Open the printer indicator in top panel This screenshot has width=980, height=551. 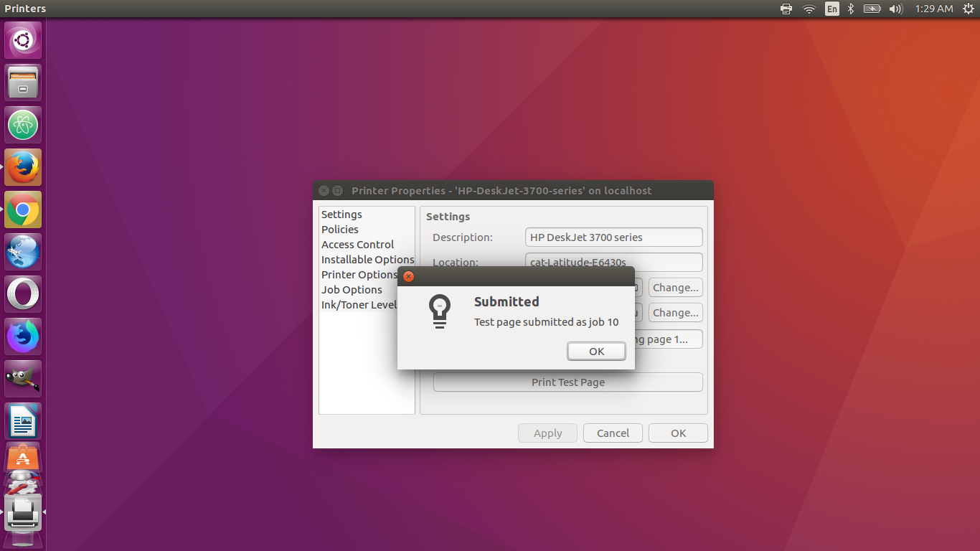(786, 9)
